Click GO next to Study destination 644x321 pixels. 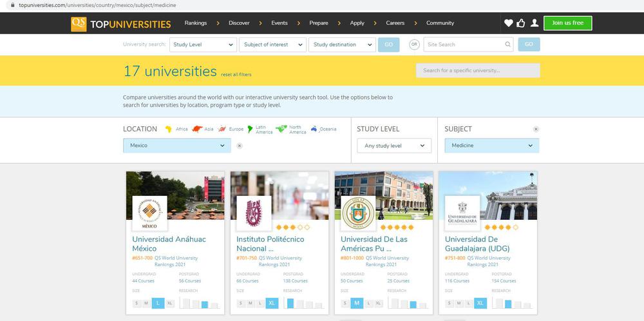(388, 44)
